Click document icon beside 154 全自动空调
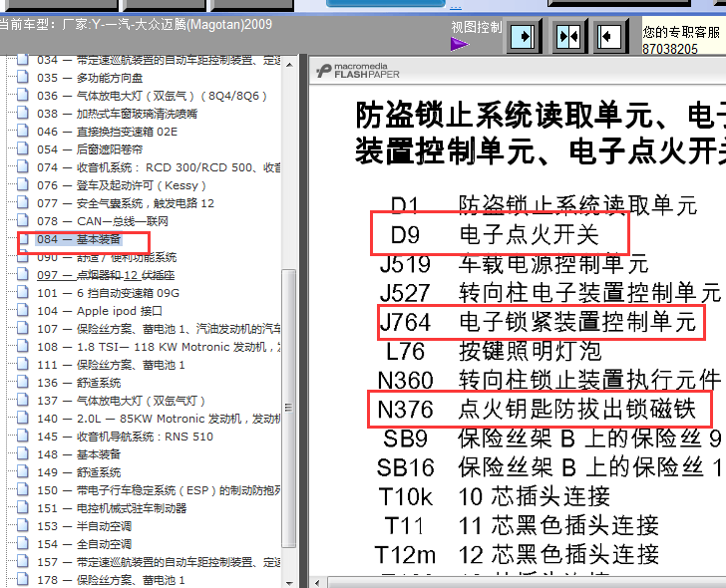This screenshot has width=726, height=588. pos(22,543)
